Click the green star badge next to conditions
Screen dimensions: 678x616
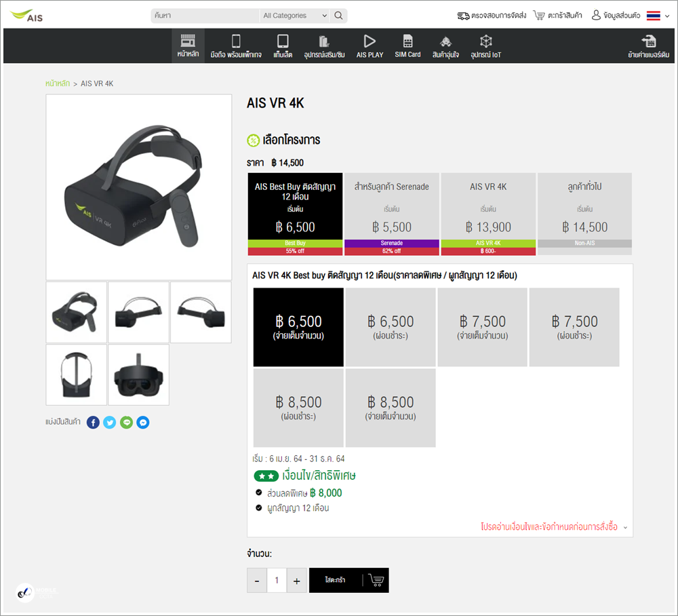266,476
